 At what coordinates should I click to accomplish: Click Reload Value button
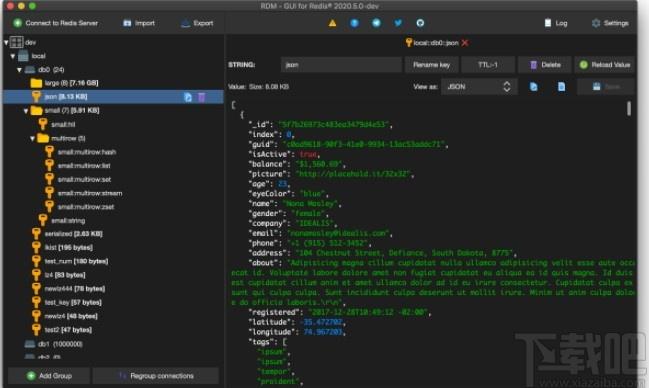pyautogui.click(x=604, y=65)
